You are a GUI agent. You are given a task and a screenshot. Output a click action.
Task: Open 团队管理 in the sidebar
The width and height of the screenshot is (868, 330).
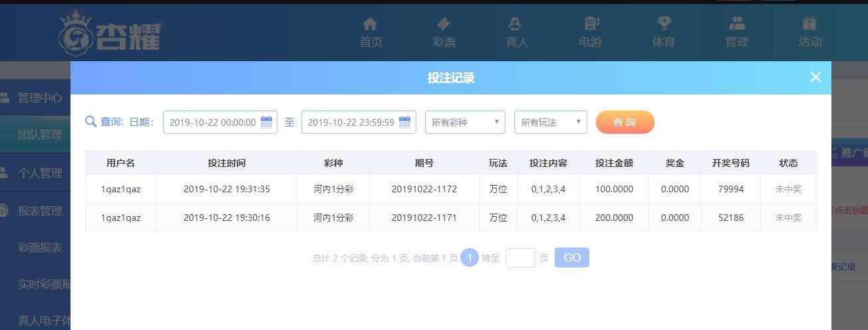(x=40, y=134)
